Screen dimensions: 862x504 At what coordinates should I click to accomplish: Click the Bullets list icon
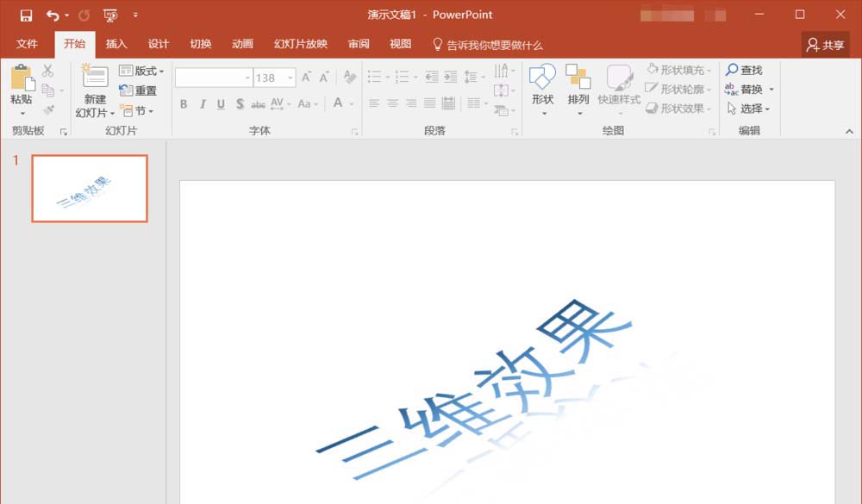click(374, 77)
